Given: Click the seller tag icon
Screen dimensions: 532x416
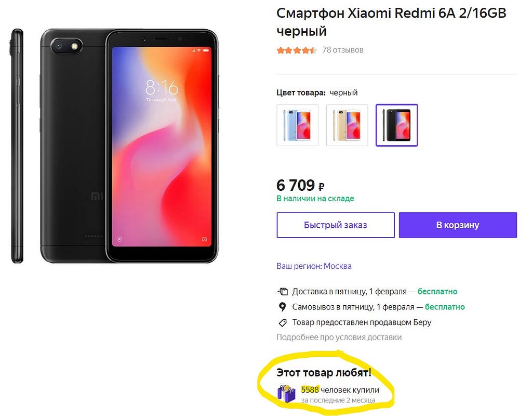Looking at the screenshot, I should pos(283,322).
